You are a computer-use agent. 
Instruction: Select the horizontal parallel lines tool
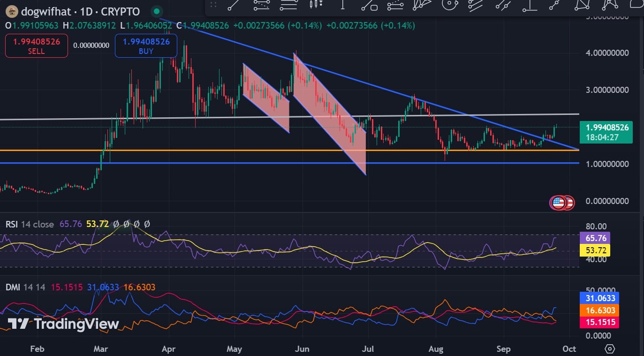288,5
